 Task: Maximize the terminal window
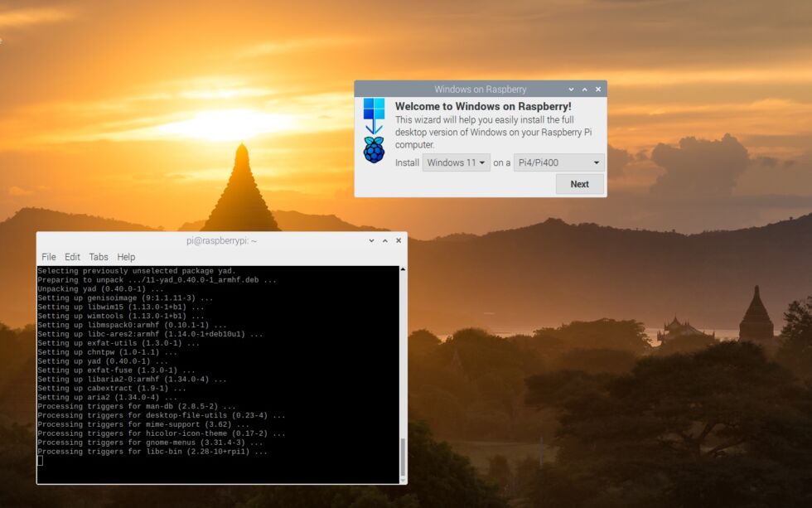[385, 240]
